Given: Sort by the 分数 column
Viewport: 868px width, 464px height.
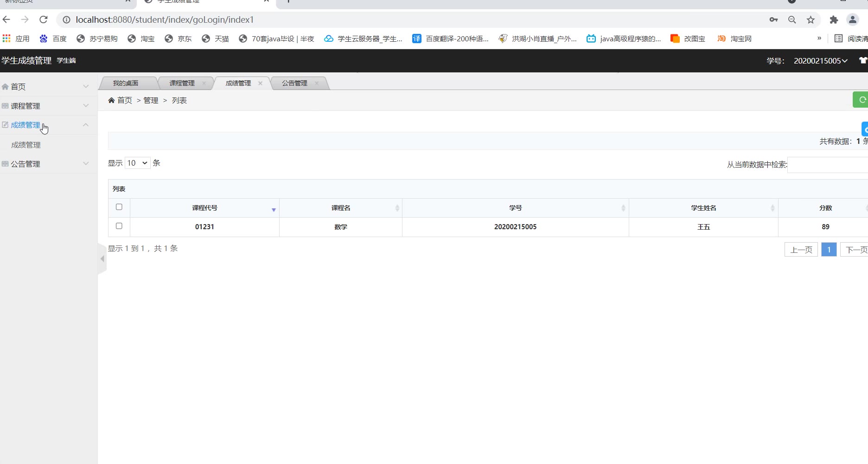Looking at the screenshot, I should pos(823,208).
